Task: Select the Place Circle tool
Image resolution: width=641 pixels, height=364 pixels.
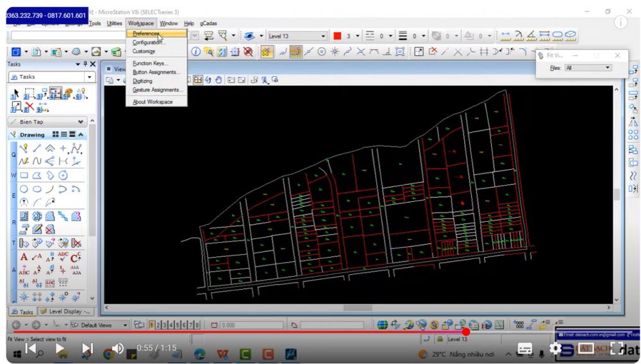Action: pos(24,189)
